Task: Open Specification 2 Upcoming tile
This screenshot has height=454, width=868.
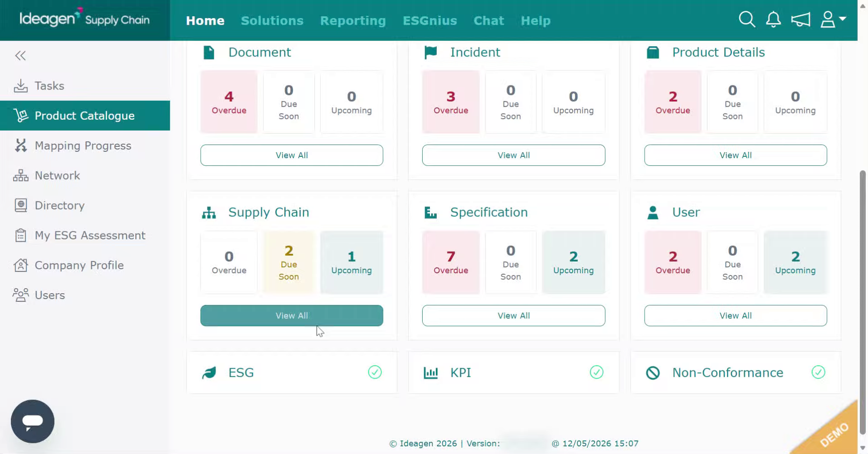Action: coord(573,262)
